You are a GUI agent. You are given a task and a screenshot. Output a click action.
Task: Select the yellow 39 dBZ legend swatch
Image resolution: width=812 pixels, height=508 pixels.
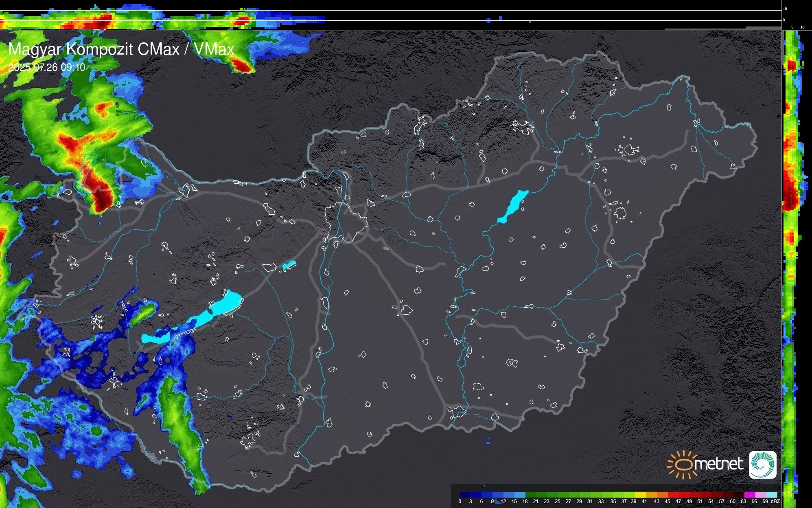(640, 495)
